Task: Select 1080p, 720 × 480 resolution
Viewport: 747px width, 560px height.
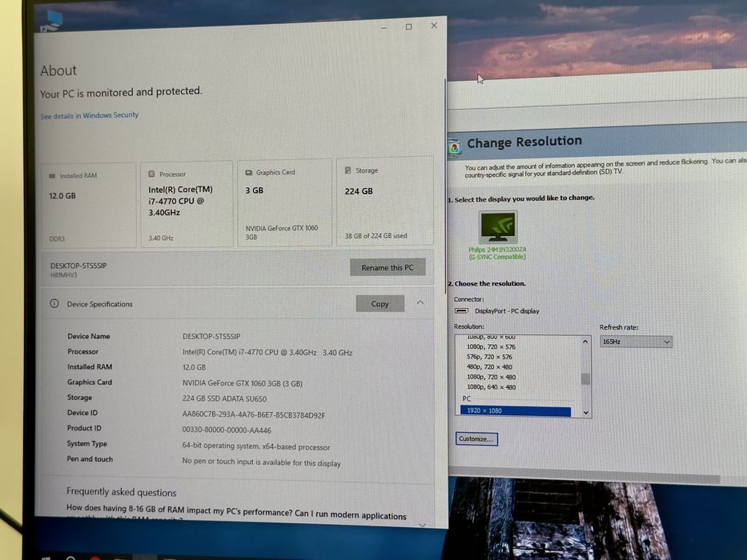Action: coord(491,377)
